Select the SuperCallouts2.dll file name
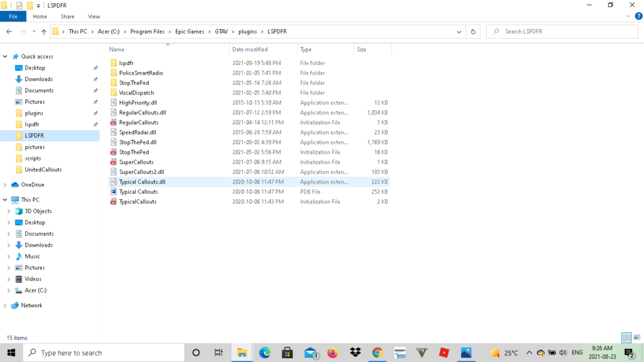This screenshot has width=644, height=362. (x=142, y=172)
